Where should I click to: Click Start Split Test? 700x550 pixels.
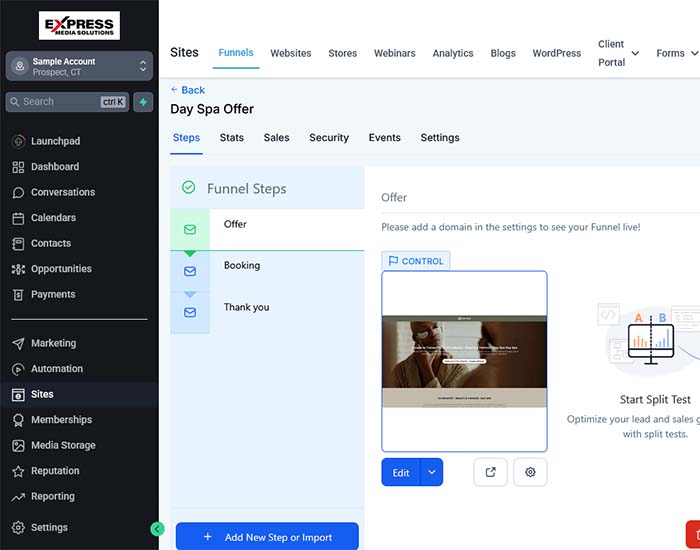click(x=655, y=400)
